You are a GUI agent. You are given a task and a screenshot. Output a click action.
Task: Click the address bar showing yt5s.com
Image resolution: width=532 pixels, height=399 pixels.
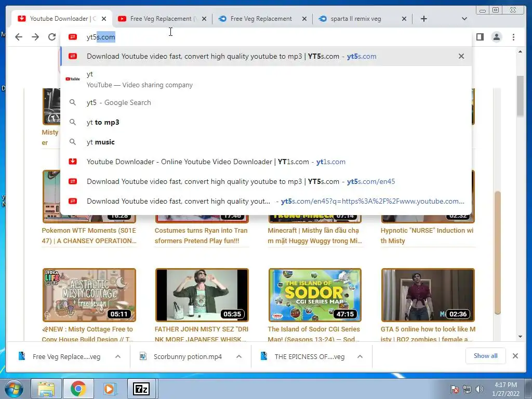point(265,37)
